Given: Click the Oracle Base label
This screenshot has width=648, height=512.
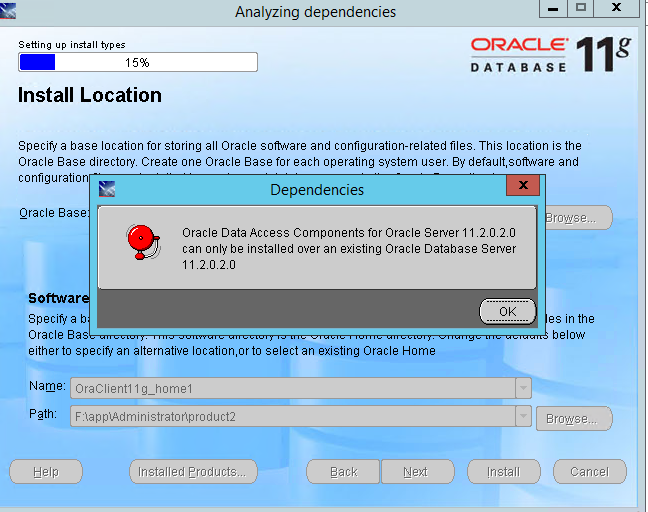Looking at the screenshot, I should click(54, 213).
